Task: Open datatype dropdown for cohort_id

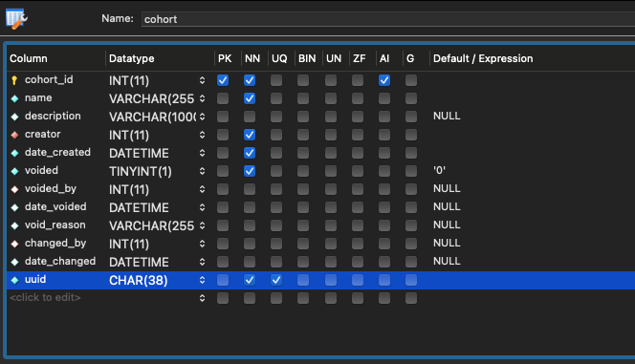Action: pos(202,80)
